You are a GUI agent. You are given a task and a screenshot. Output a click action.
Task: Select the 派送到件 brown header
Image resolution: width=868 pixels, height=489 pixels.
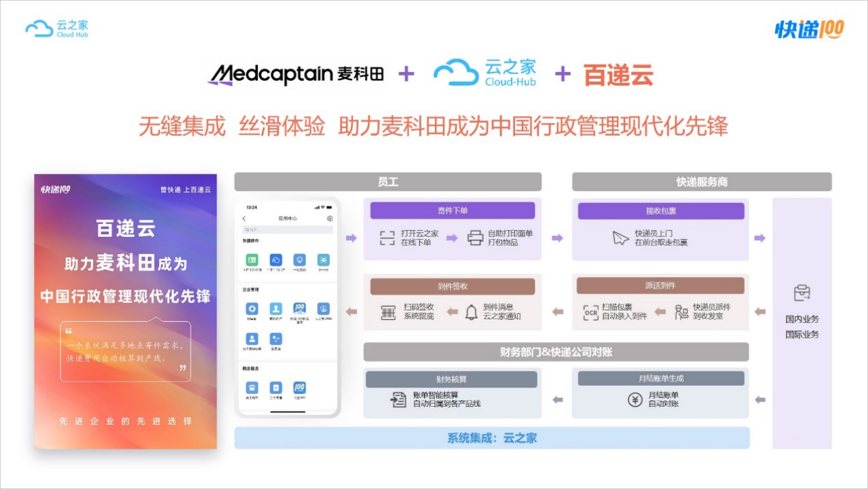(x=661, y=286)
